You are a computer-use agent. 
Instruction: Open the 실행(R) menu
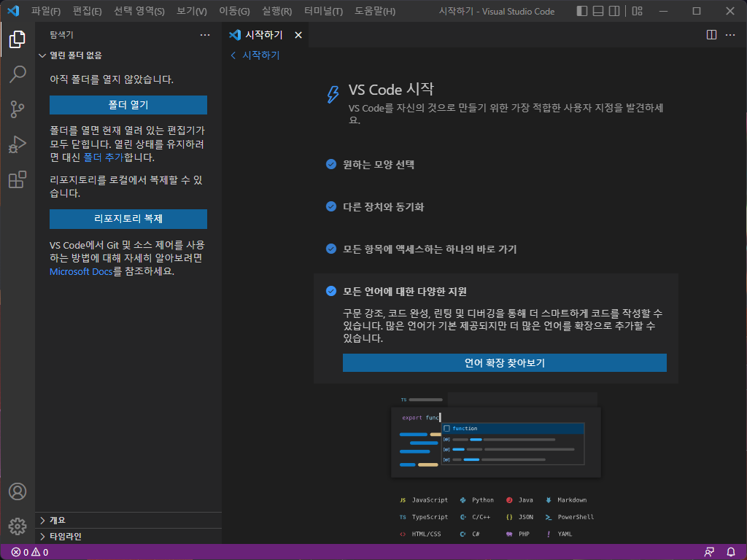tap(276, 11)
